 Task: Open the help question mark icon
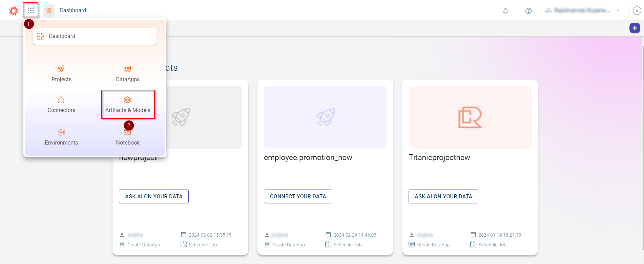(x=528, y=11)
